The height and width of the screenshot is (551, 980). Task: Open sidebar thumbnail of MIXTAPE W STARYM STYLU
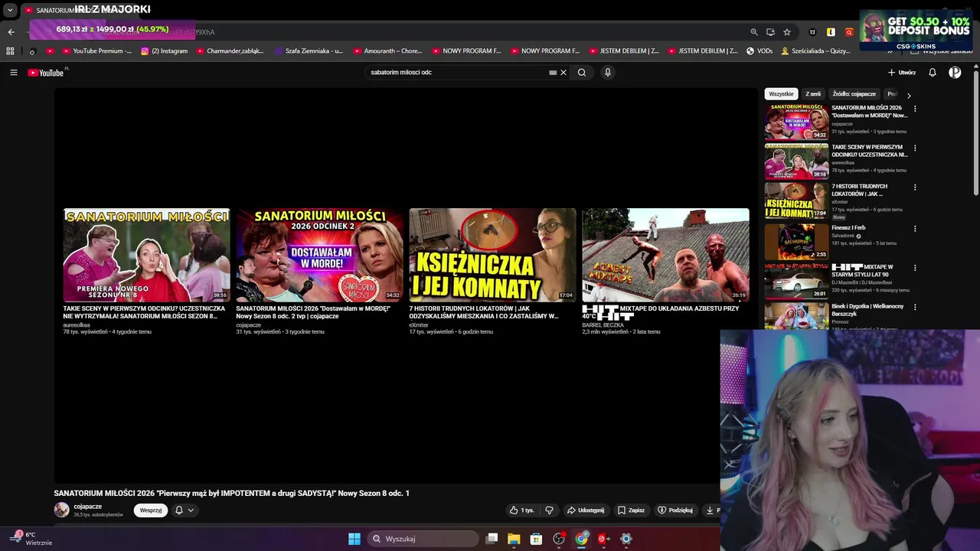point(796,280)
